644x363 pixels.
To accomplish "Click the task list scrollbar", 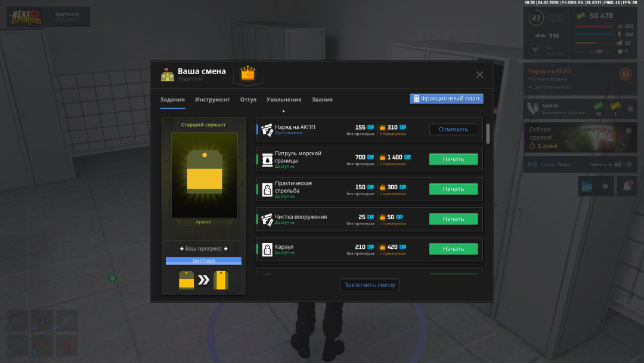I will (x=488, y=134).
